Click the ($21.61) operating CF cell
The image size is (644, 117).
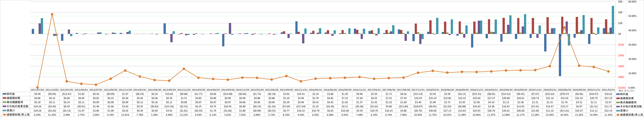tap(565, 111)
